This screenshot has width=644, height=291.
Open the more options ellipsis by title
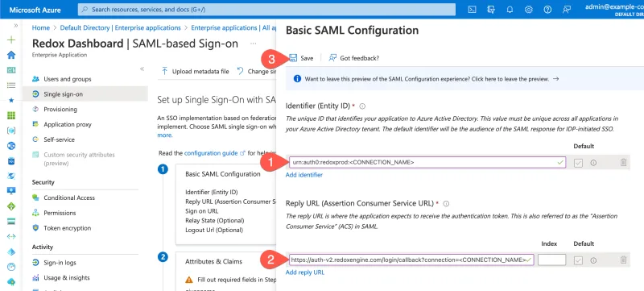[x=254, y=44]
